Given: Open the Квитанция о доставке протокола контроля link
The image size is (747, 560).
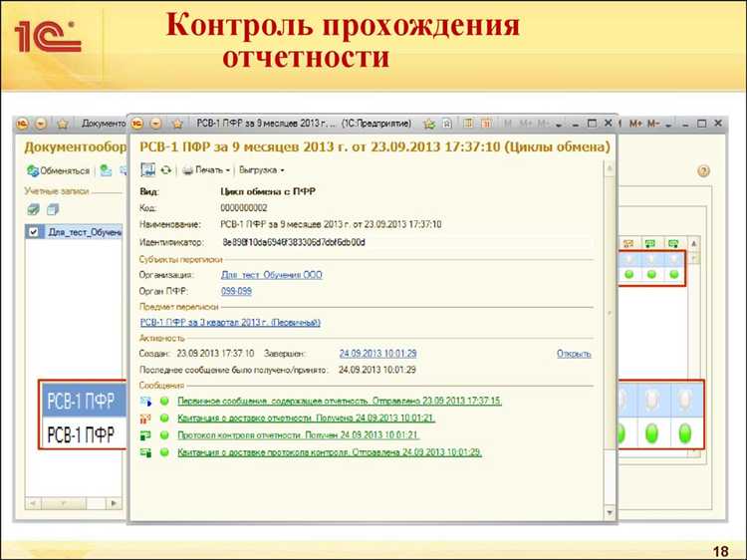Looking at the screenshot, I should click(330, 452).
